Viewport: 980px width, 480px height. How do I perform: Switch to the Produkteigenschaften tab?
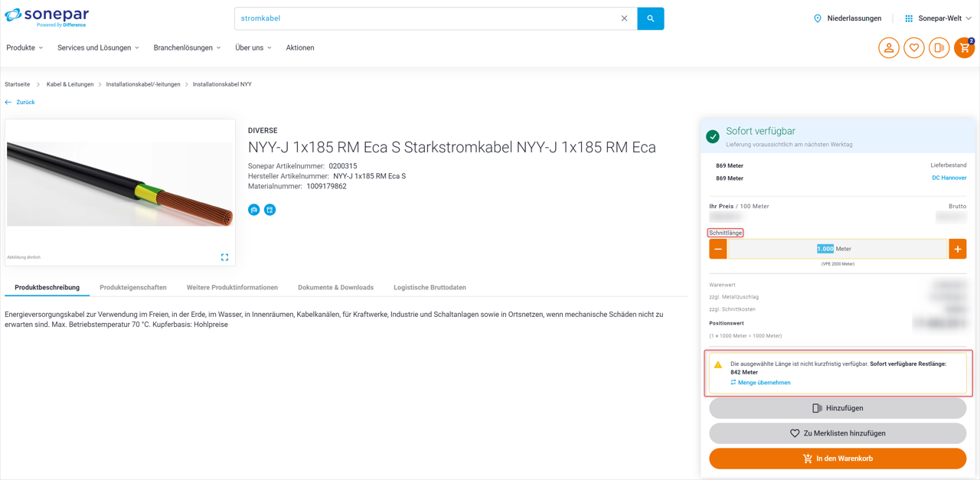pyautogui.click(x=133, y=288)
